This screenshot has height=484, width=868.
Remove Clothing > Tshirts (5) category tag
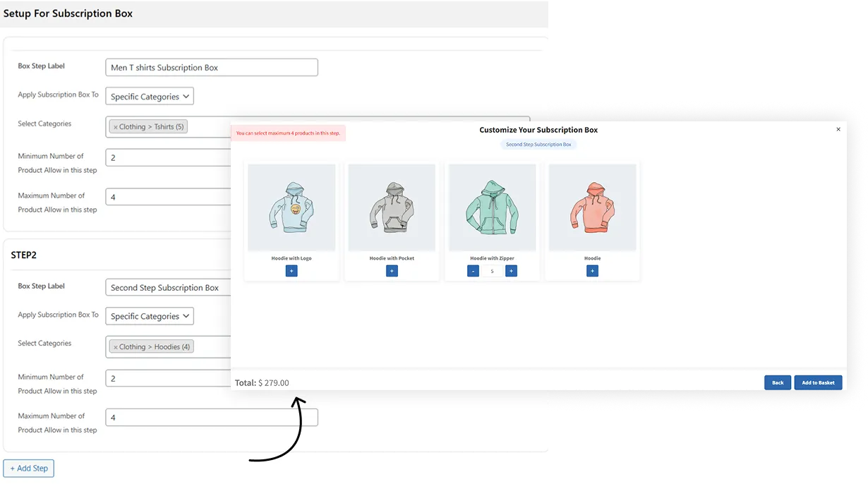116,128
